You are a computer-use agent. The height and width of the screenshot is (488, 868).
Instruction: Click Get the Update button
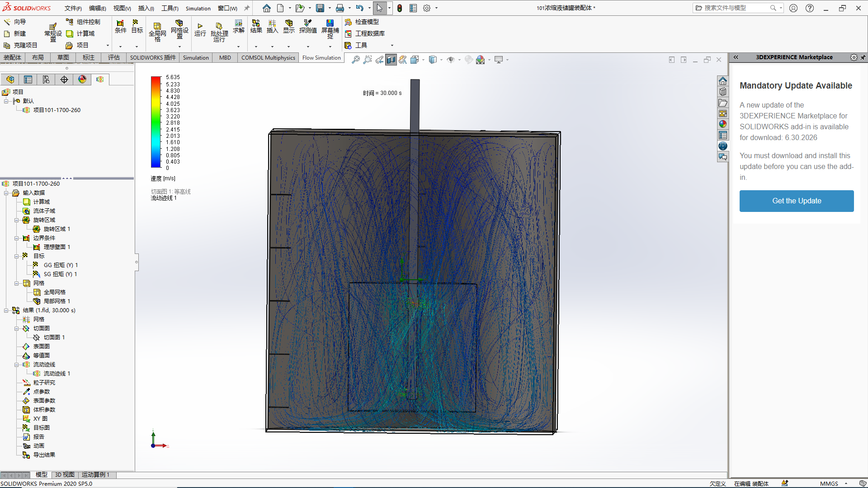pos(797,201)
